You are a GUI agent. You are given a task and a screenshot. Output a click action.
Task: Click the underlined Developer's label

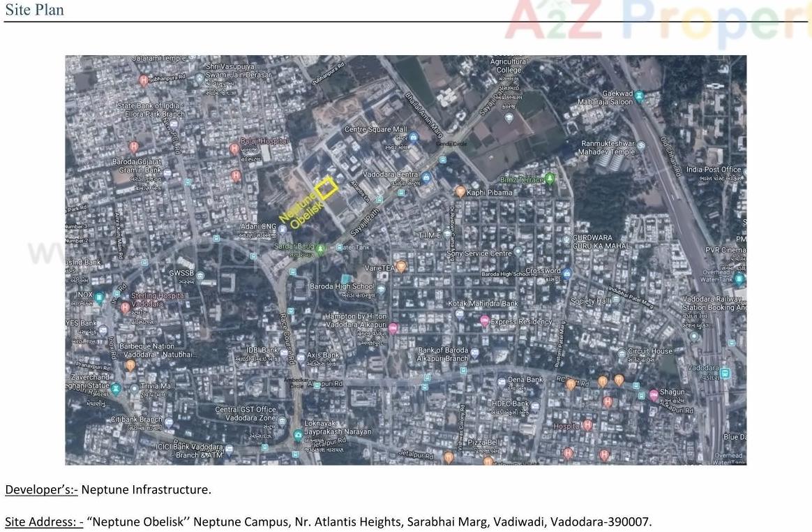(37, 489)
